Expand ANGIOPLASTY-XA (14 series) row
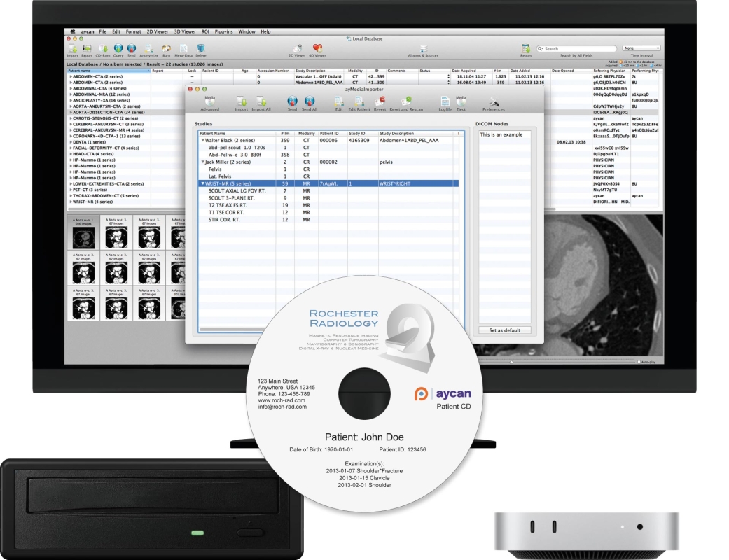The width and height of the screenshot is (729, 560). tap(71, 100)
